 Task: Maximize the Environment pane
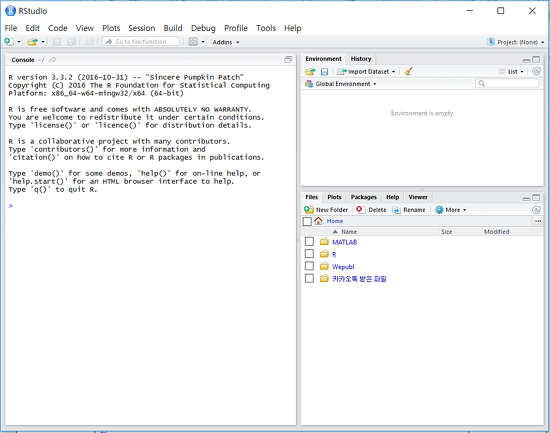[x=536, y=60]
